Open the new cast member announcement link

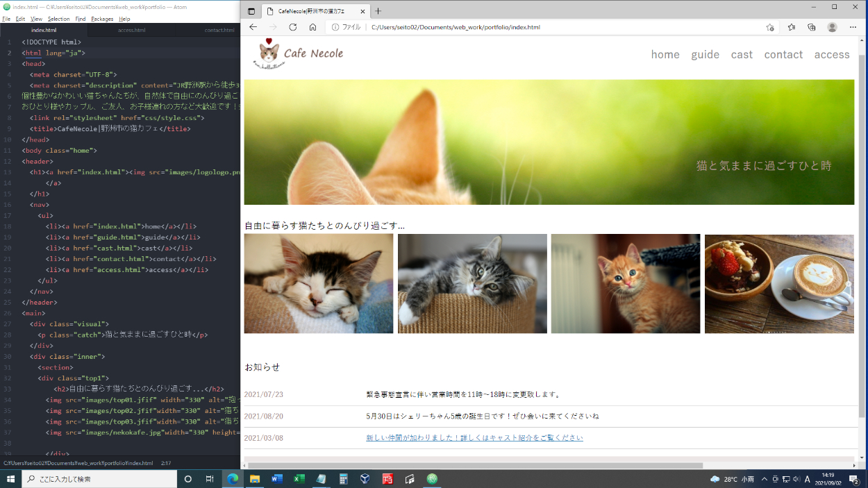click(x=474, y=438)
